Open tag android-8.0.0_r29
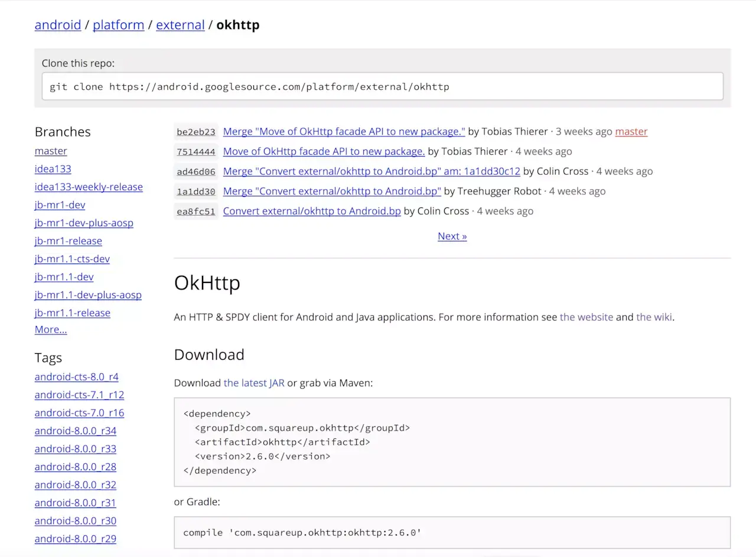Screen dimensions: 756x557 tap(76, 539)
